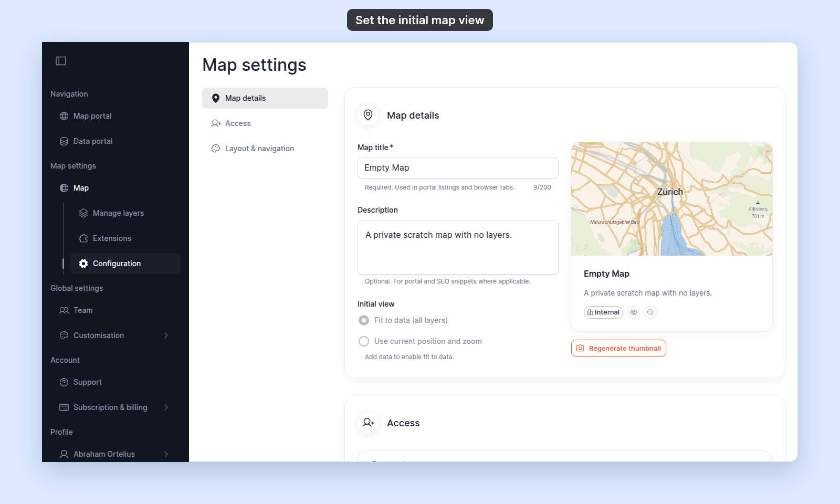
Task: Click the palette icon in Layout & navigation
Action: [216, 149]
